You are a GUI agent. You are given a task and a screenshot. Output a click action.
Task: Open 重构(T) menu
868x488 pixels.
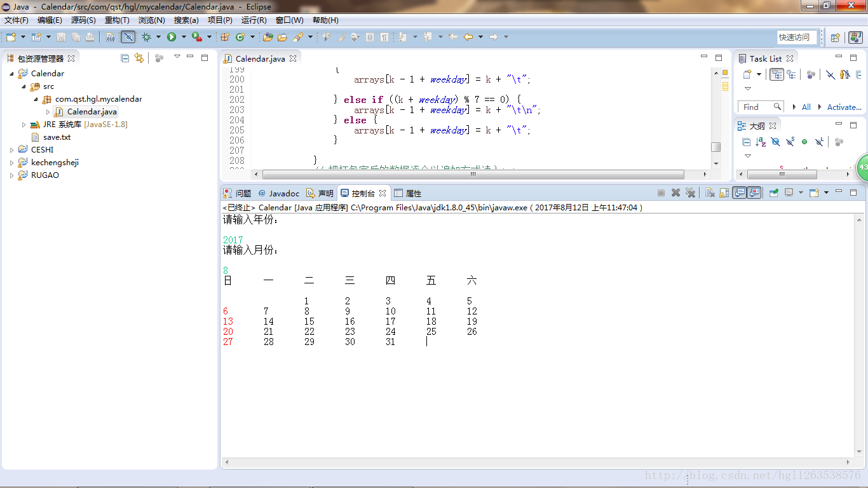point(117,20)
